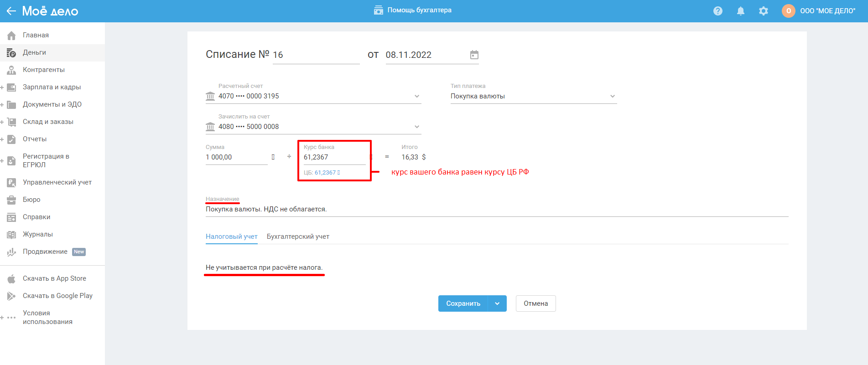Expand the Отчеты section
Image resolution: width=868 pixels, height=365 pixels.
tap(2, 139)
